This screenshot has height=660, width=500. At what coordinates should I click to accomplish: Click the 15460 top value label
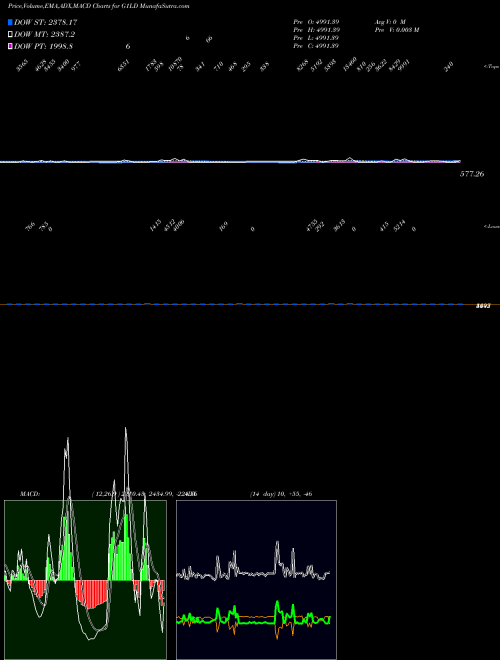[x=350, y=64]
